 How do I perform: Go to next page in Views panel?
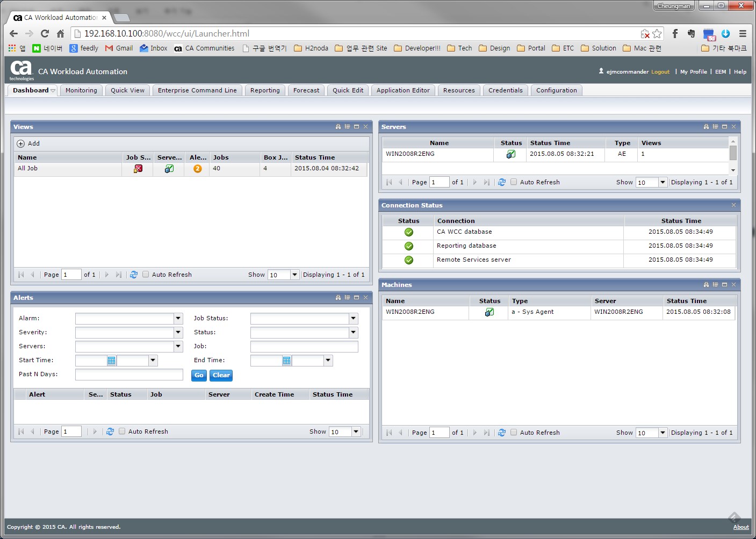[106, 275]
